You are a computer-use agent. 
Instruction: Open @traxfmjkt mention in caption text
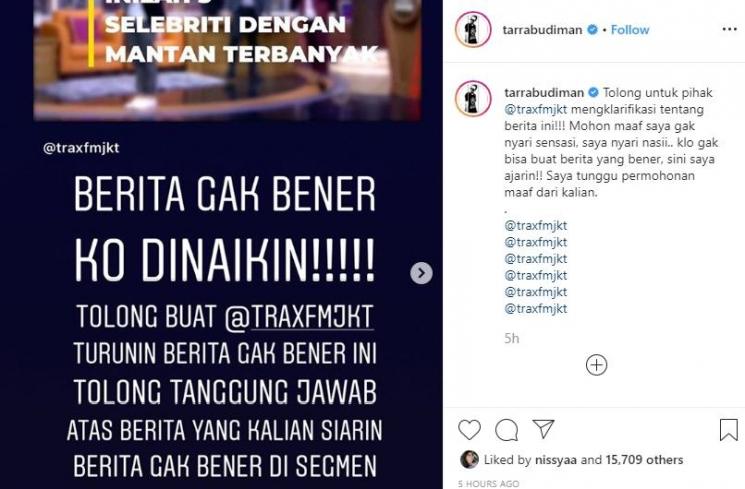coord(535,109)
